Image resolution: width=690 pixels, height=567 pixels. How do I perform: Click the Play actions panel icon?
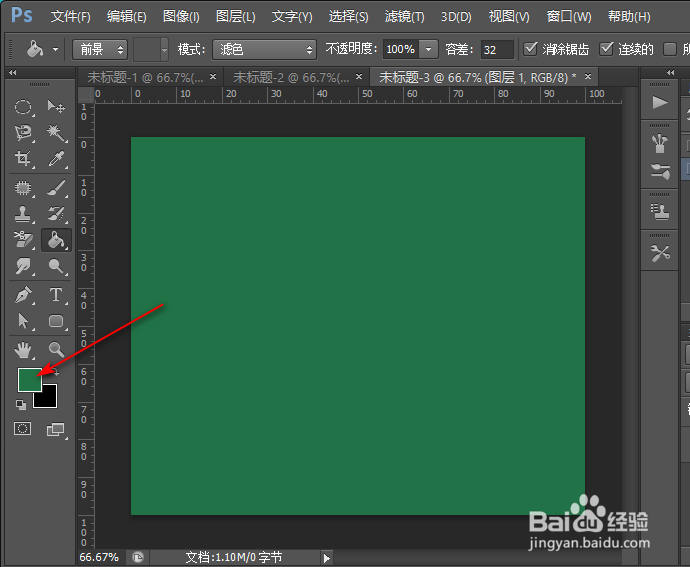point(660,103)
